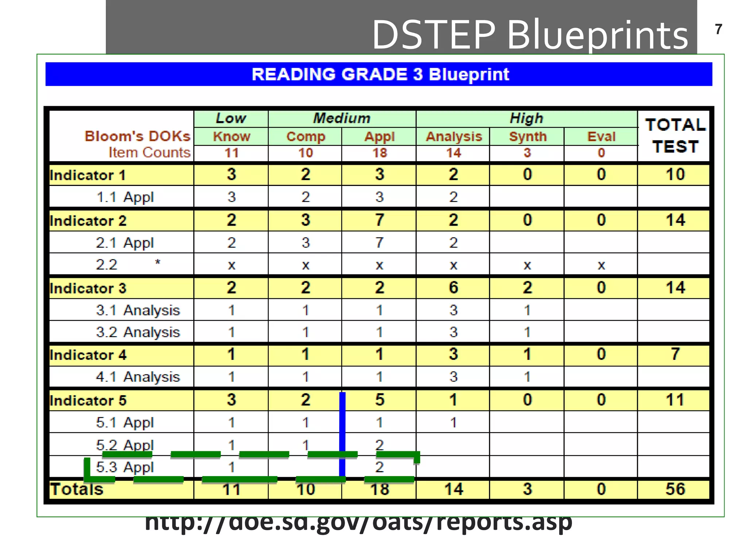The height and width of the screenshot is (560, 747).
Task: Click the Appl item count 18 in header
Action: 379,153
